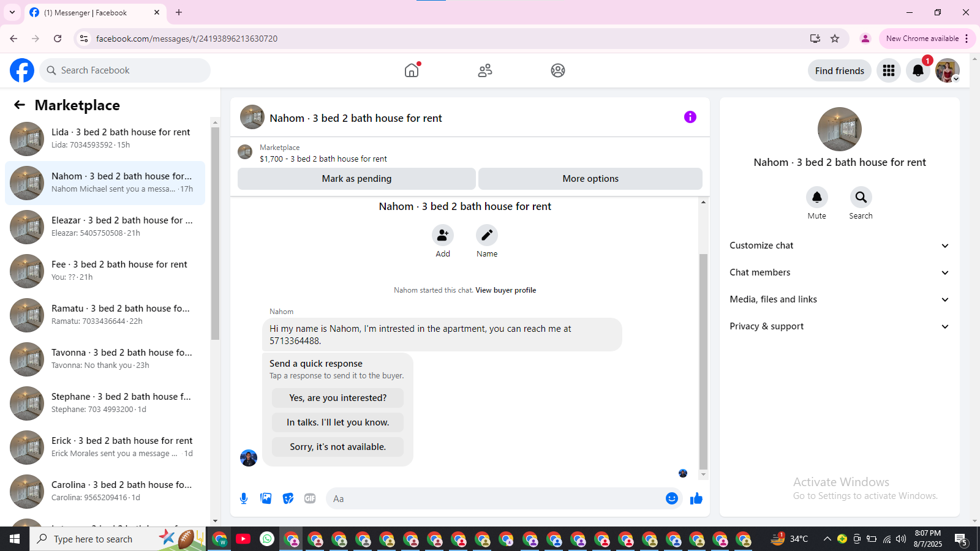Image resolution: width=980 pixels, height=551 pixels.
Task: Go back from Marketplace chat list
Action: pyautogui.click(x=20, y=105)
